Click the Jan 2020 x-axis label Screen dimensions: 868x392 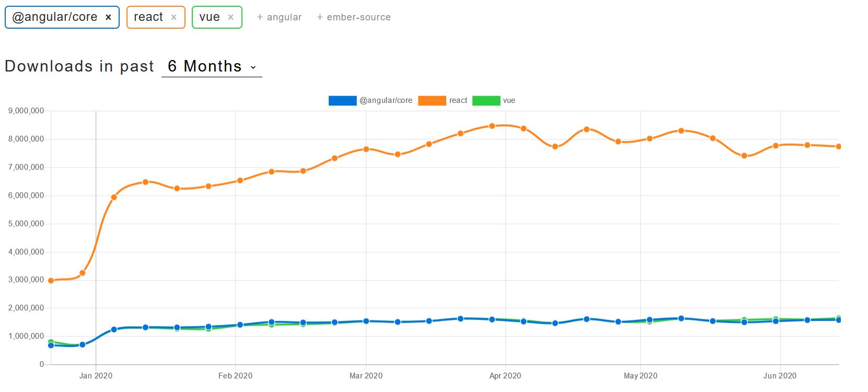pyautogui.click(x=96, y=376)
